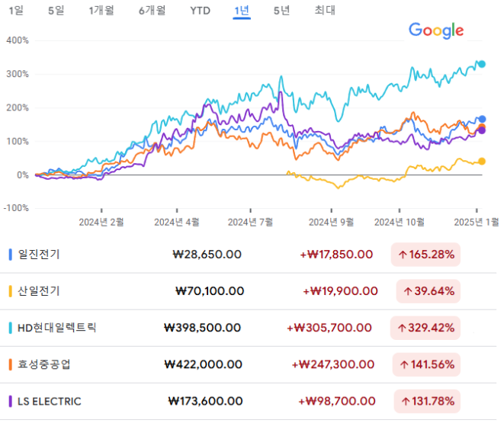Switch to the 1개월 range tab

tap(101, 11)
